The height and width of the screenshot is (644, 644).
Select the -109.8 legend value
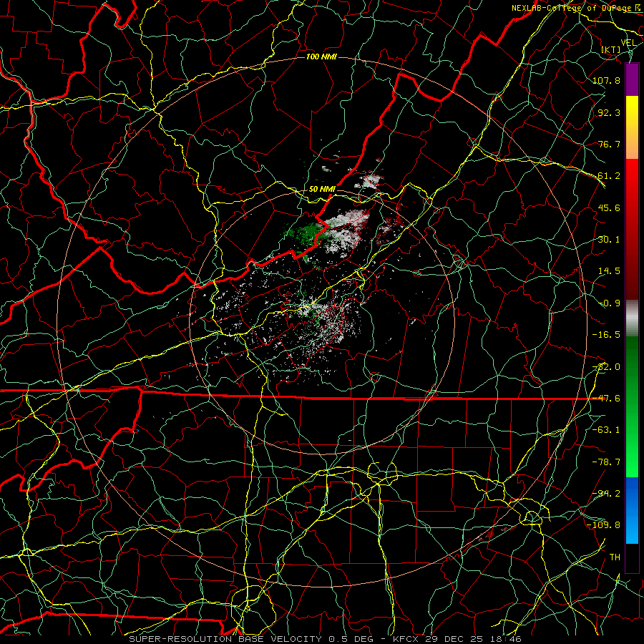(x=604, y=525)
